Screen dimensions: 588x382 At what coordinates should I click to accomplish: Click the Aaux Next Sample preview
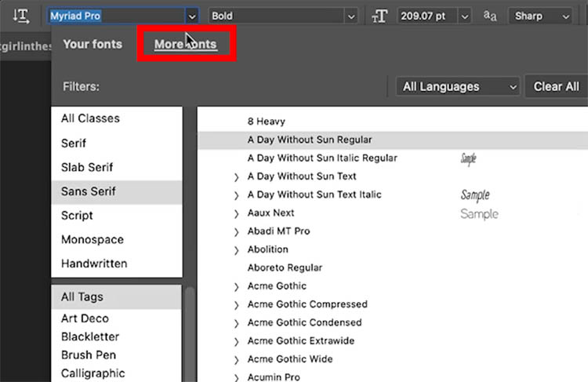click(x=479, y=214)
